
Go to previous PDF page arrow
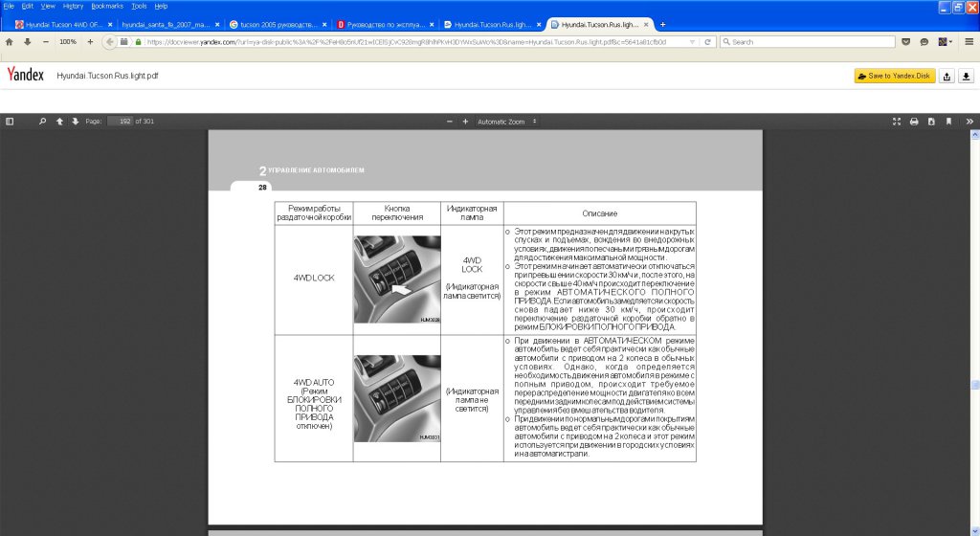59,122
